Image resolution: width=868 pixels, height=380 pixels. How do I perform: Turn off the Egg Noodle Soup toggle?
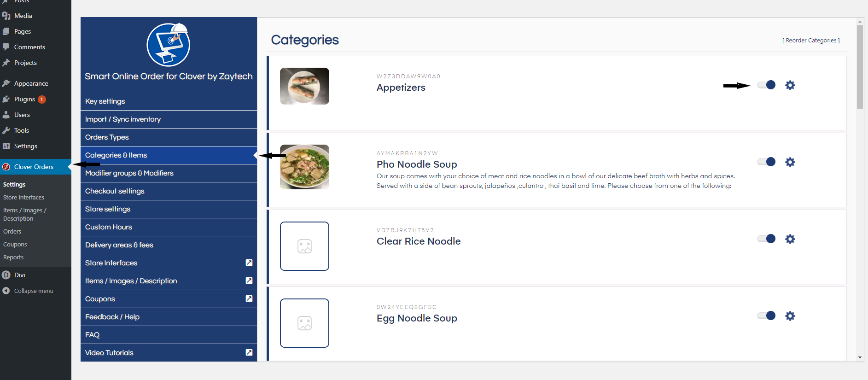(x=766, y=316)
